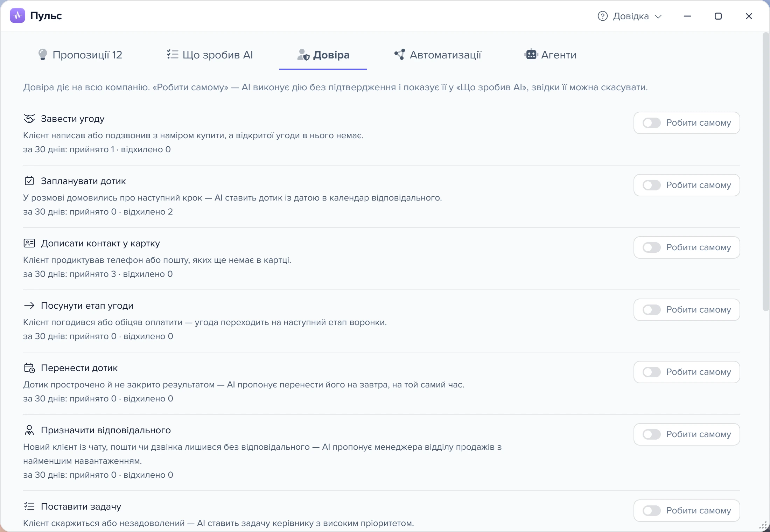Click stats line 'прийнято 3 · відхилено 0'

[x=98, y=274]
